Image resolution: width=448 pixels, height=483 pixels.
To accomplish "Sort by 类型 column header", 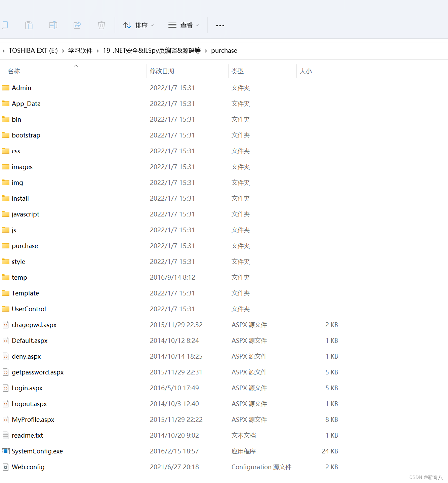I will click(238, 71).
